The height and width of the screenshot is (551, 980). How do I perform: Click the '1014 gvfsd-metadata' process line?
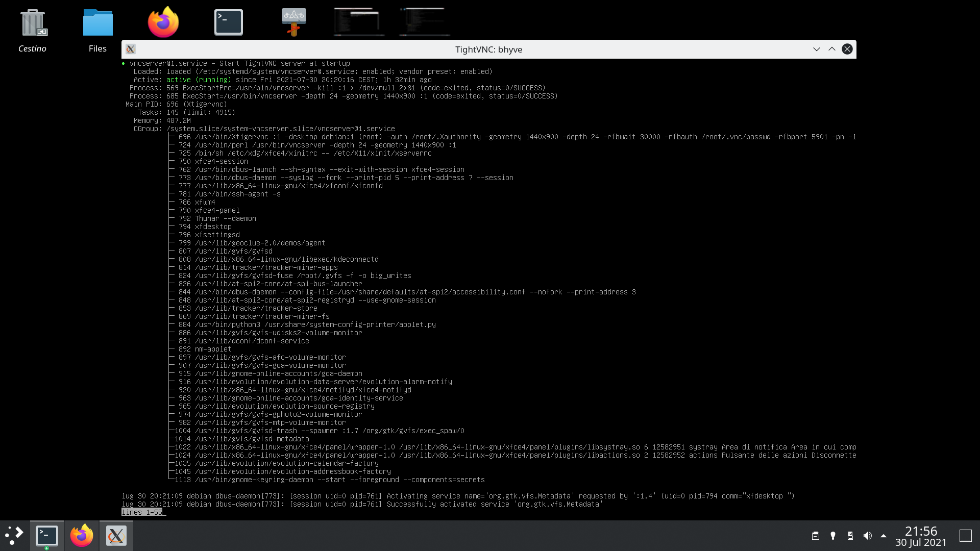tap(242, 439)
